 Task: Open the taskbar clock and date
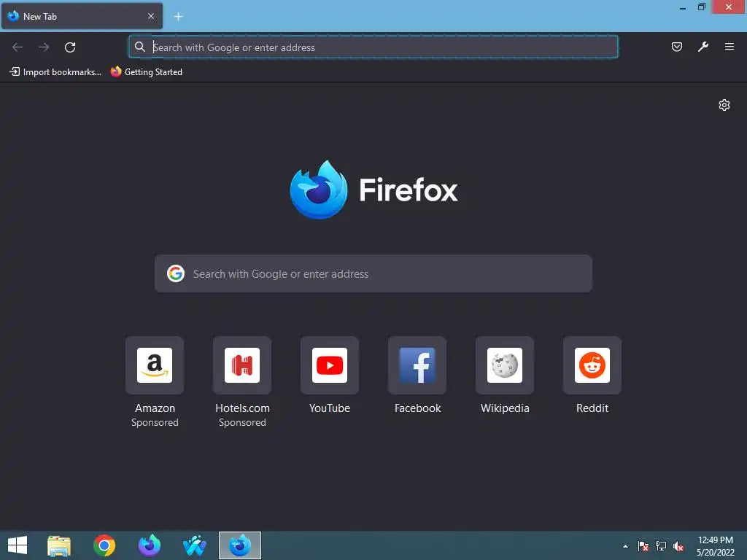(x=716, y=546)
